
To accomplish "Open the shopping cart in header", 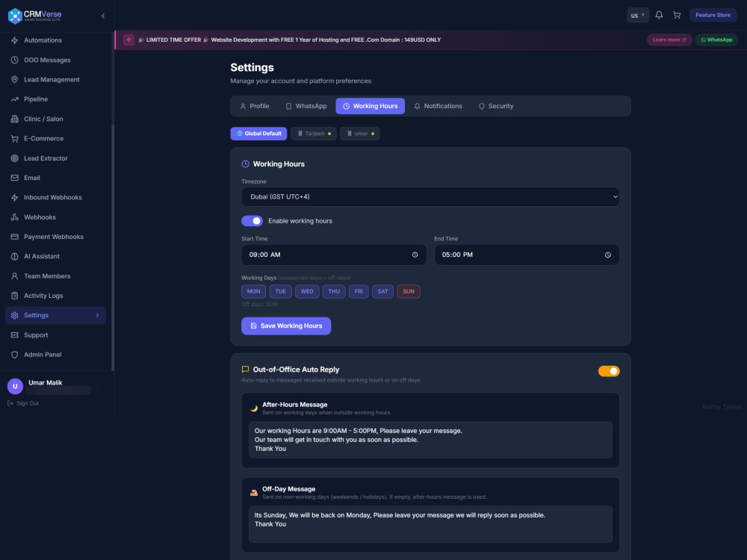I will (677, 15).
